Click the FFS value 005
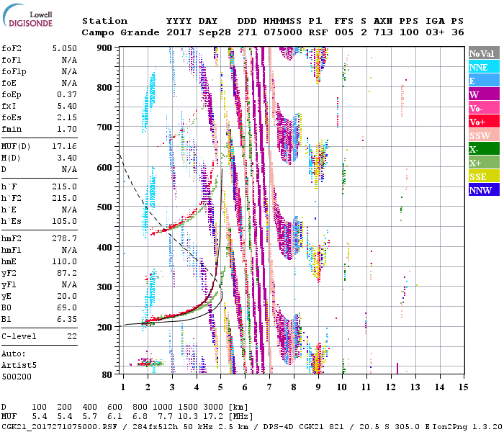Screen dimensions: 504x432 coord(344,32)
